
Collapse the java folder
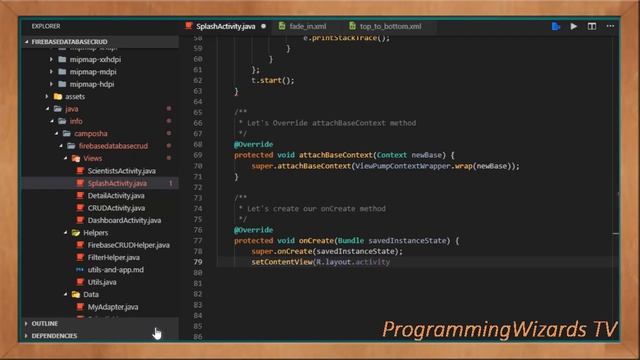click(47, 109)
